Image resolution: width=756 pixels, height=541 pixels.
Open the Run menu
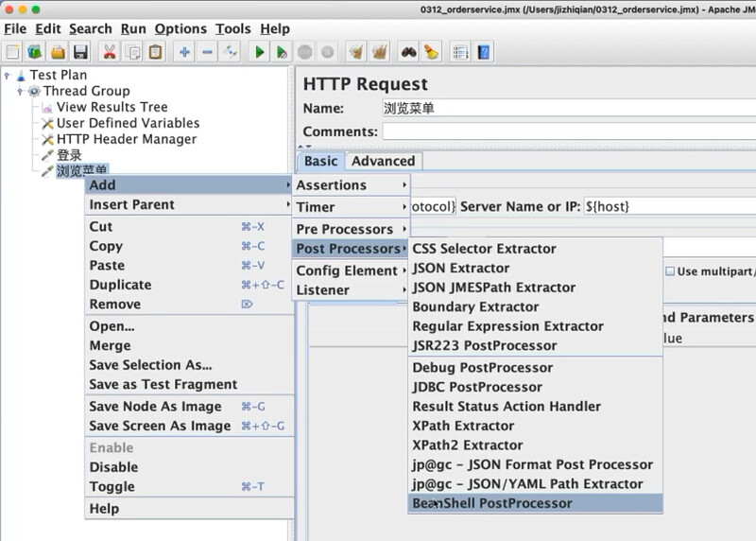click(x=133, y=29)
